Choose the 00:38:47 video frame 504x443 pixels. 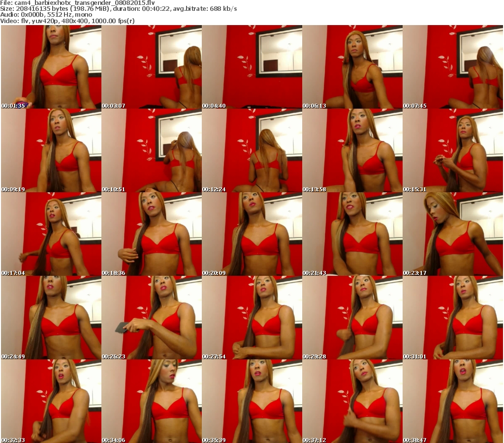point(453,401)
